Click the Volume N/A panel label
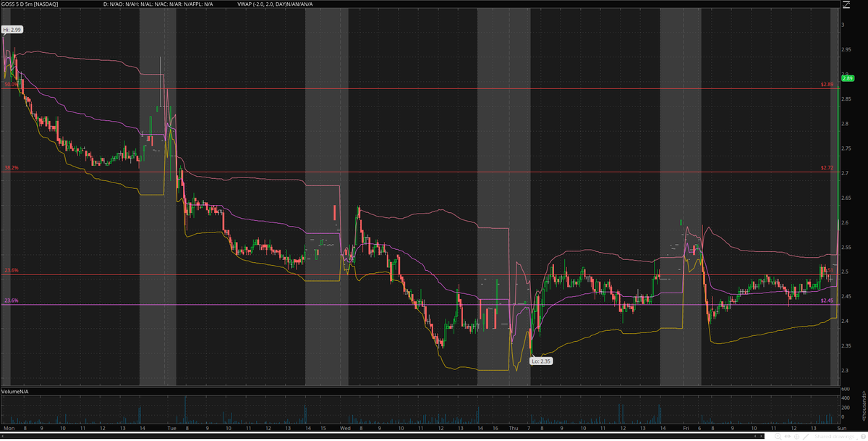 pos(16,391)
